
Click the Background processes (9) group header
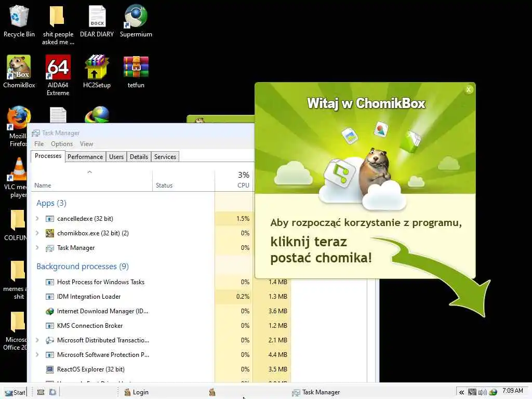(x=83, y=267)
